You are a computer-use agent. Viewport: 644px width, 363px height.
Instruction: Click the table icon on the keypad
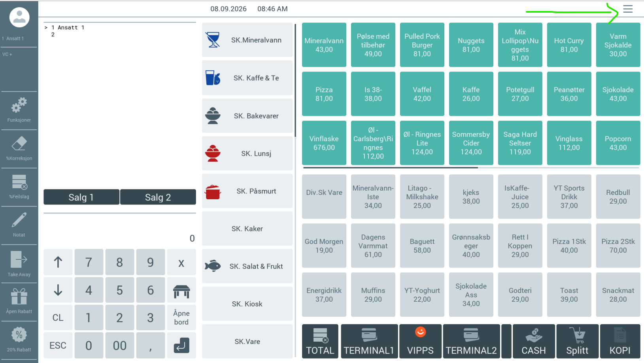pos(181,290)
